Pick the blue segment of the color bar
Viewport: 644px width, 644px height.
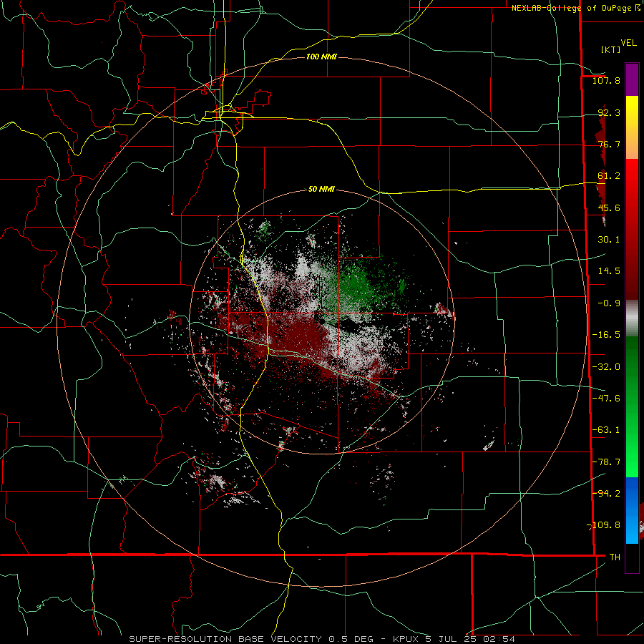(x=632, y=510)
